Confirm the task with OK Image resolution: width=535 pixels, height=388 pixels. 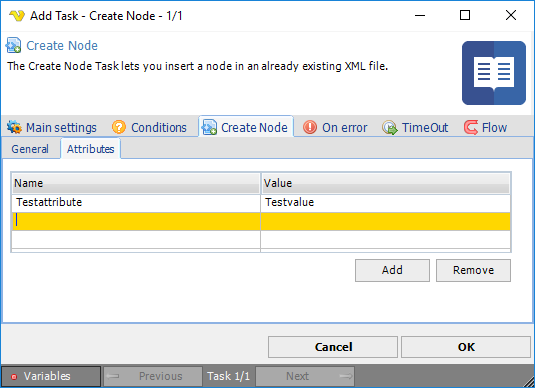(466, 347)
